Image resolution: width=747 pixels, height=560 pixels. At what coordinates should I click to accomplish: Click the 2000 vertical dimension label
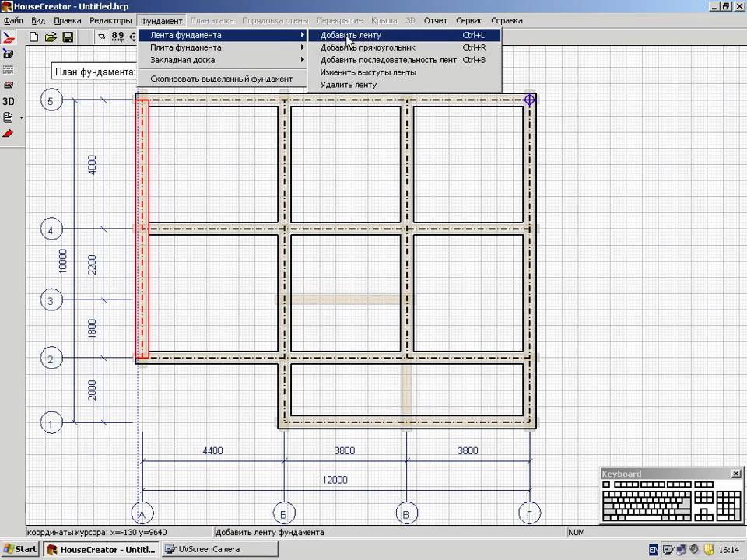point(92,390)
